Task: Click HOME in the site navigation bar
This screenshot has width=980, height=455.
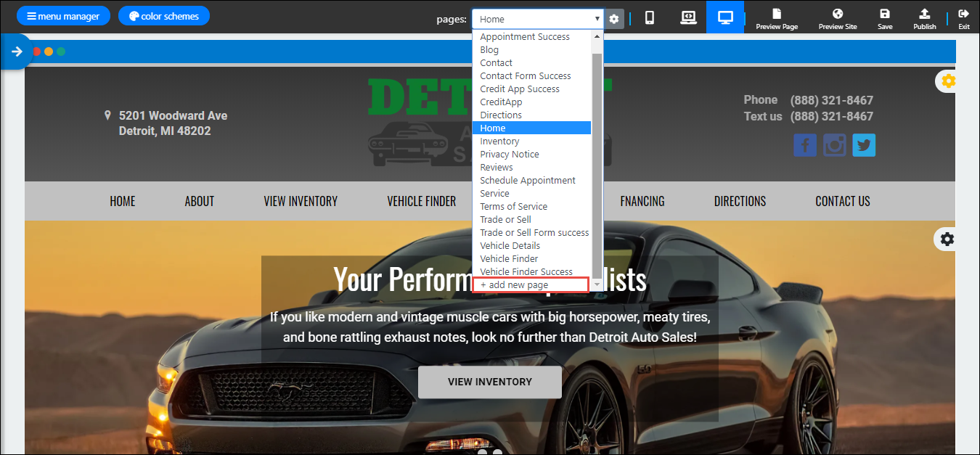Action: pyautogui.click(x=123, y=201)
